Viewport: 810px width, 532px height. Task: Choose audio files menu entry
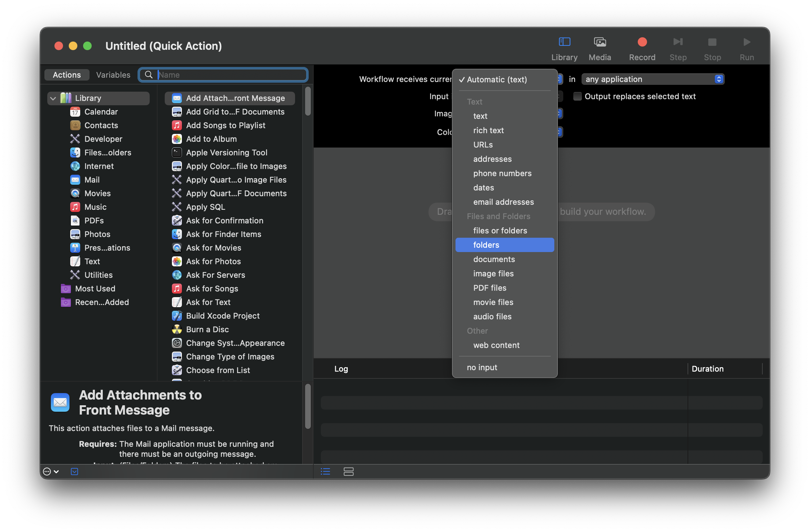505,316
